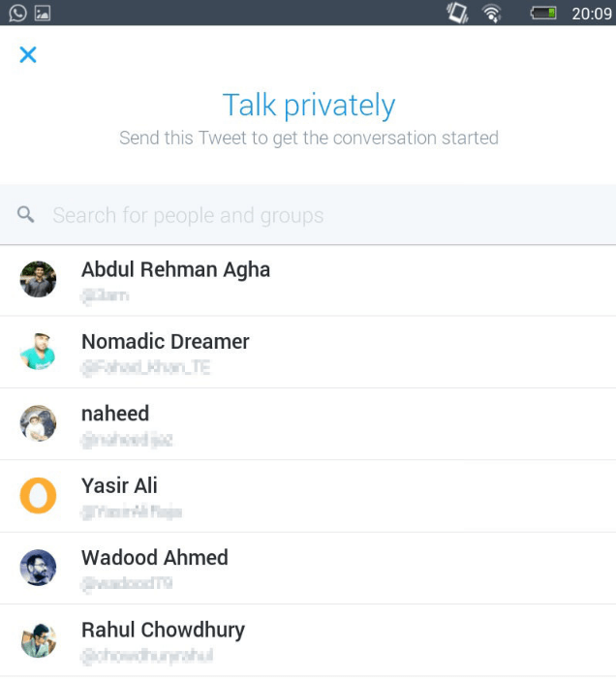The image size is (616, 680).
Task: Select Wadood Ahmed contact name
Action: pyautogui.click(x=155, y=558)
